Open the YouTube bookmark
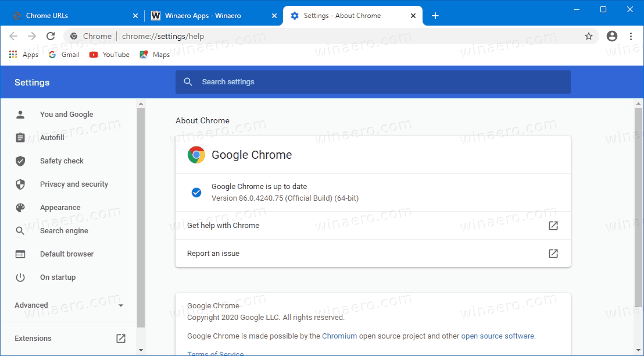Screen dimensions: 644x356 (109, 54)
